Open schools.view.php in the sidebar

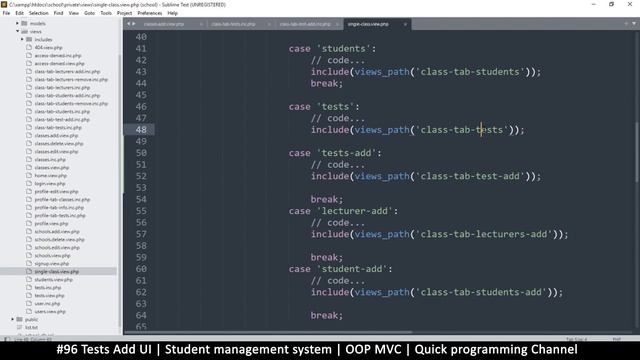pyautogui.click(x=52, y=255)
